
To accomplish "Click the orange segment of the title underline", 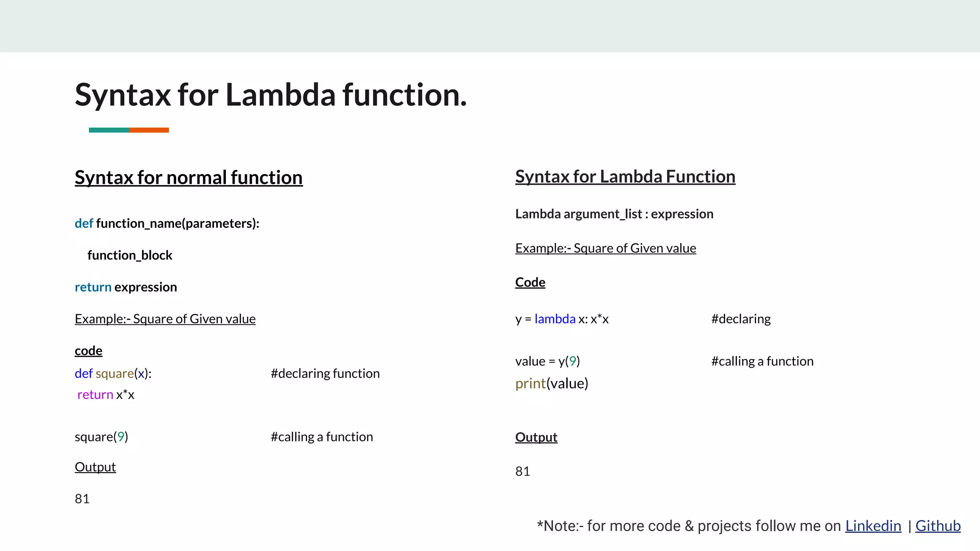I will coord(149,130).
